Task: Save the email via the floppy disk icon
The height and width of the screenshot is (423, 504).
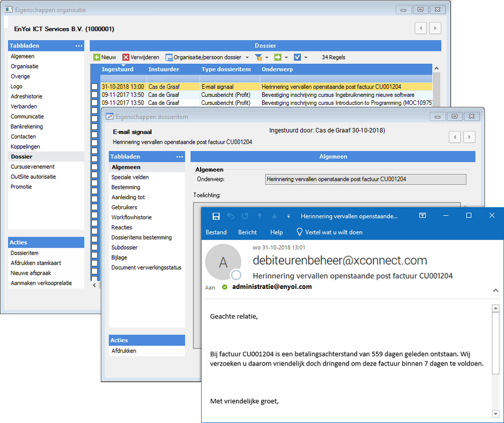Action: [215, 216]
